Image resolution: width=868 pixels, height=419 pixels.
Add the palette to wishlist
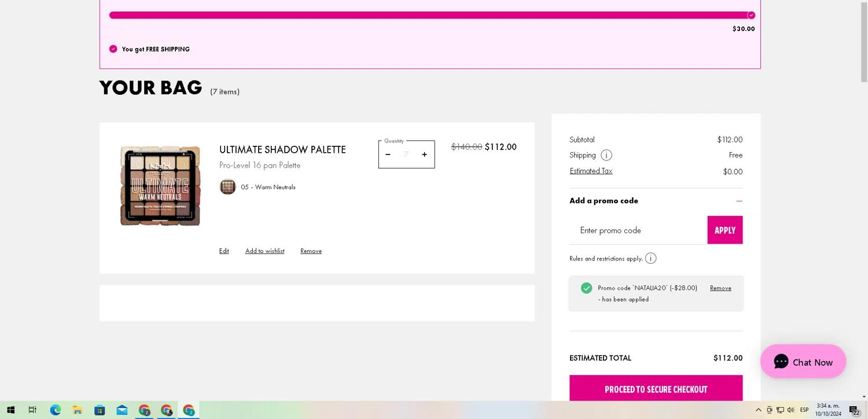264,251
